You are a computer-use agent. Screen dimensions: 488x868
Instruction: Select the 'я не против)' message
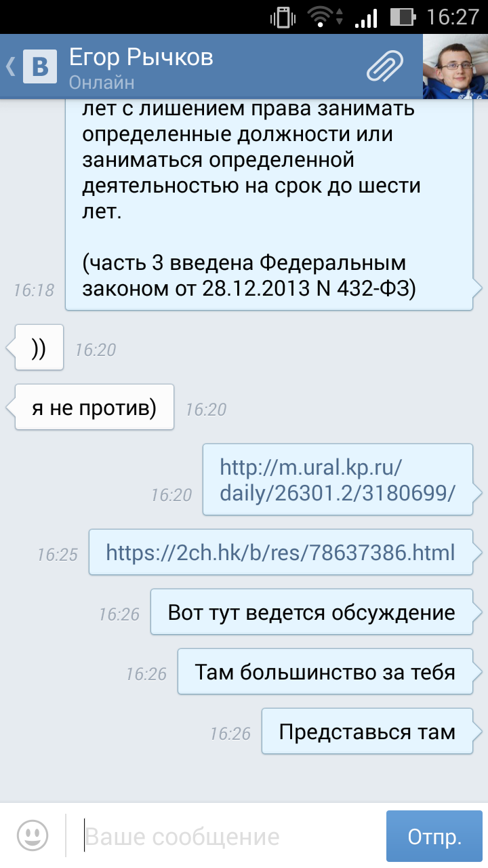point(94,407)
